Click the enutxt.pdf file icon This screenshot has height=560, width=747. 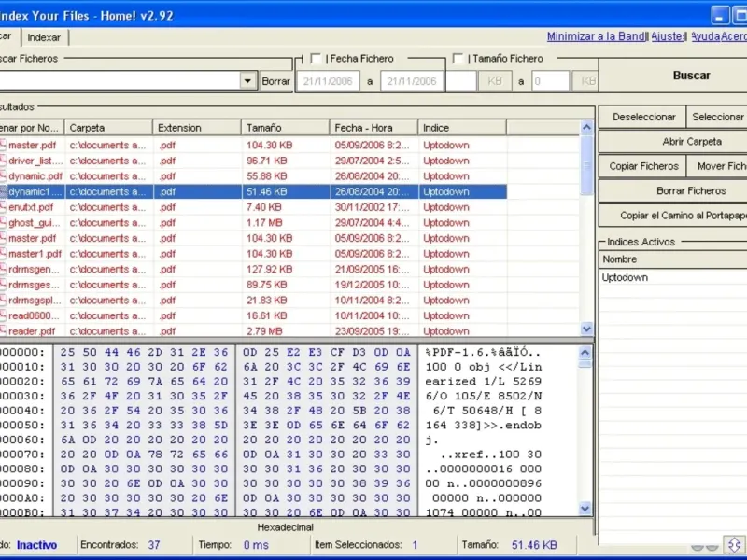[x=3, y=207]
